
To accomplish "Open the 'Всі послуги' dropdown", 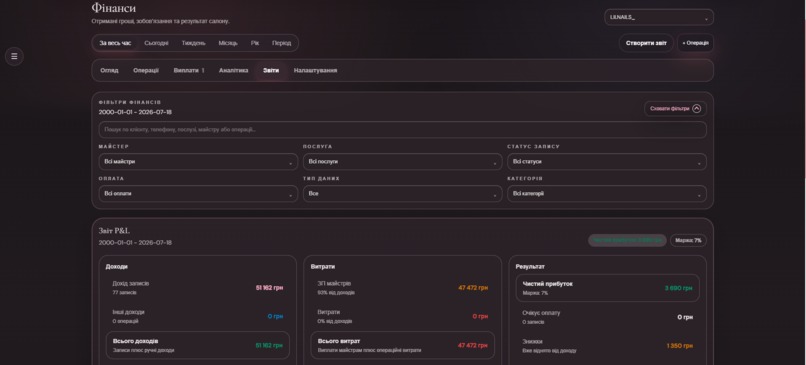I will point(402,162).
